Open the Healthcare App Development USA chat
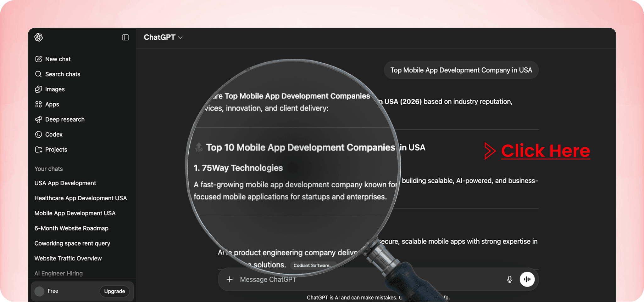This screenshot has height=302, width=644. click(80, 198)
